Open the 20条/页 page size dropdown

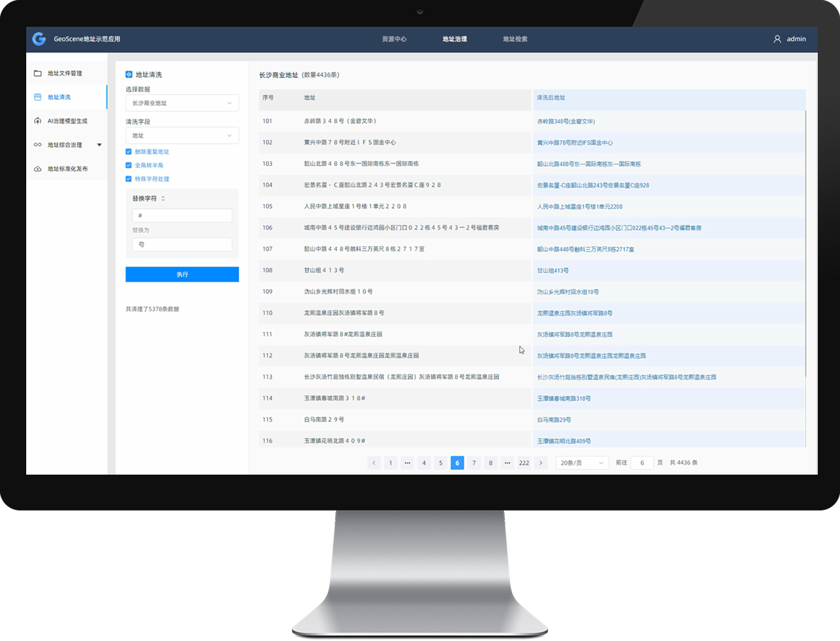[581, 463]
